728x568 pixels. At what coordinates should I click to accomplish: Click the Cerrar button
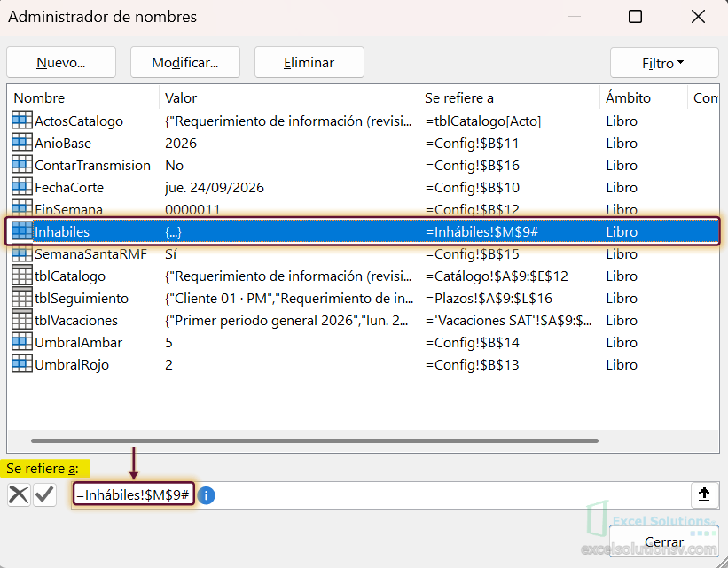pos(664,541)
